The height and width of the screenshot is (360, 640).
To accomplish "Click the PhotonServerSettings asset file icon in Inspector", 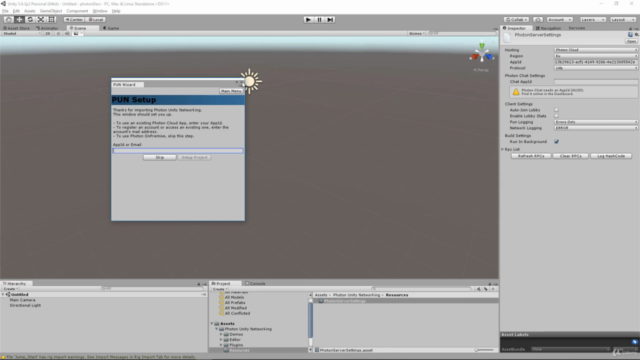I will pyautogui.click(x=507, y=38).
